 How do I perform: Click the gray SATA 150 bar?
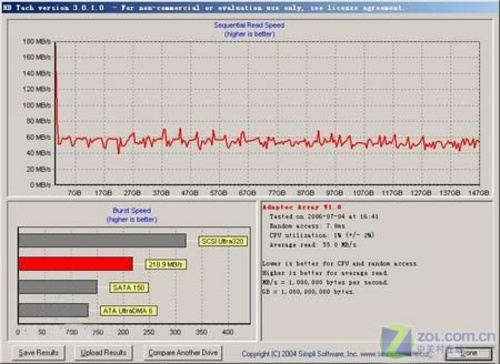58,287
